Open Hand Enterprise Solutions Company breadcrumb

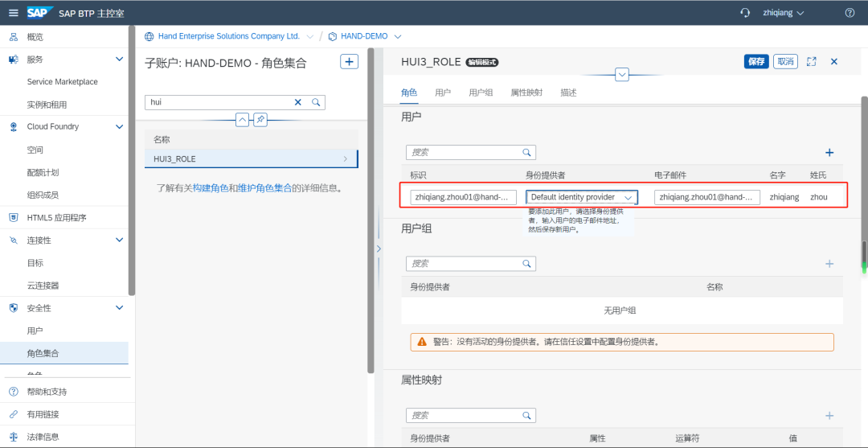coord(228,36)
